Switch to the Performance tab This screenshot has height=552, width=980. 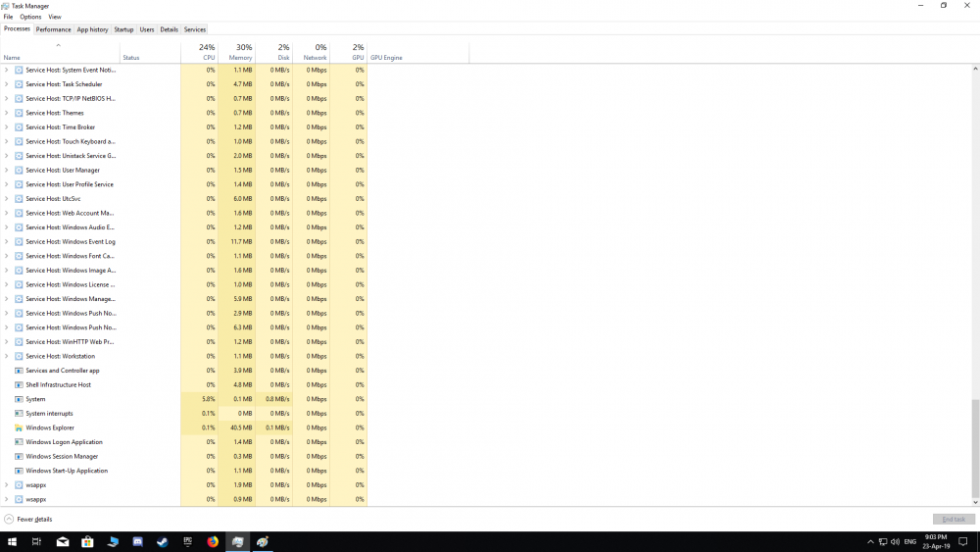pyautogui.click(x=53, y=29)
